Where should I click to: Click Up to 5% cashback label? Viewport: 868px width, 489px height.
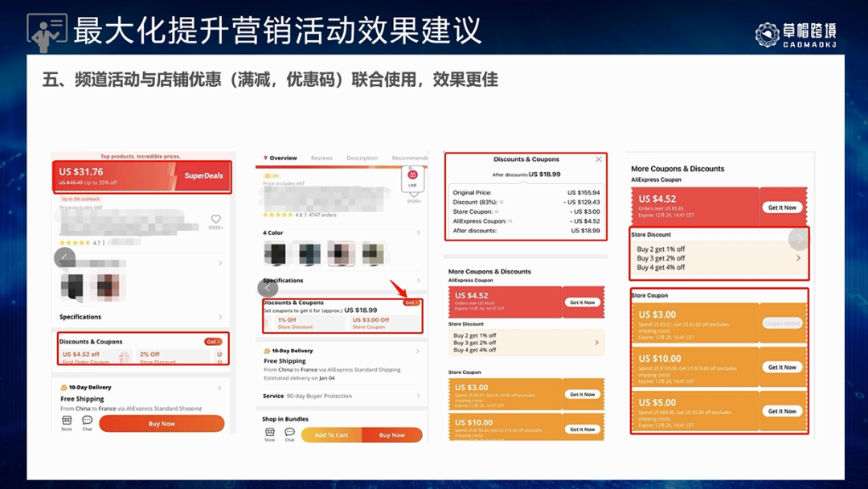tap(81, 199)
